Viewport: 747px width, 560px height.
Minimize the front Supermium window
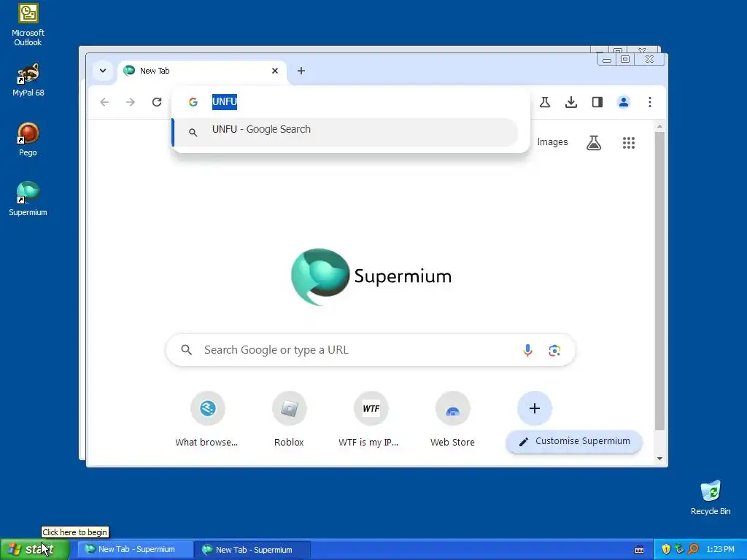(x=606, y=60)
